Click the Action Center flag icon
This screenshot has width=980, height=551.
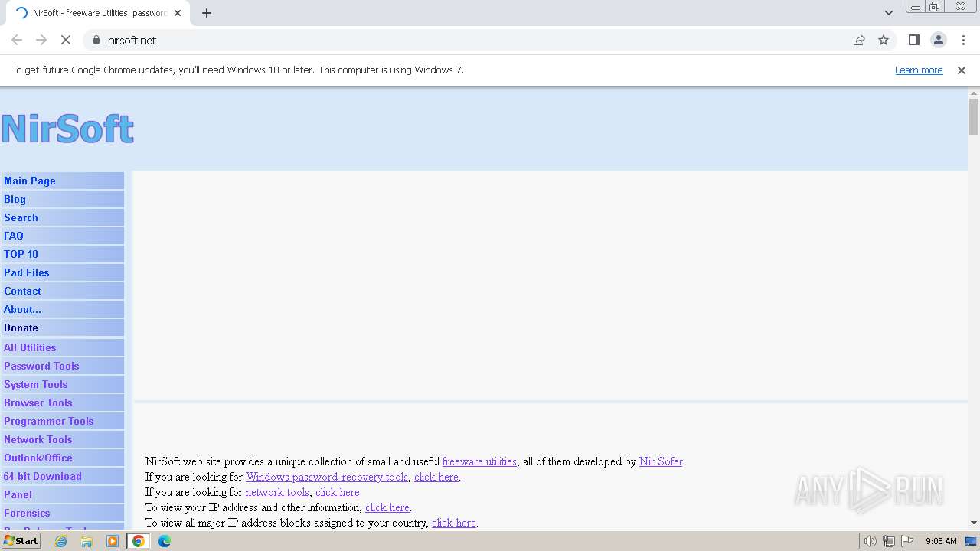[907, 541]
